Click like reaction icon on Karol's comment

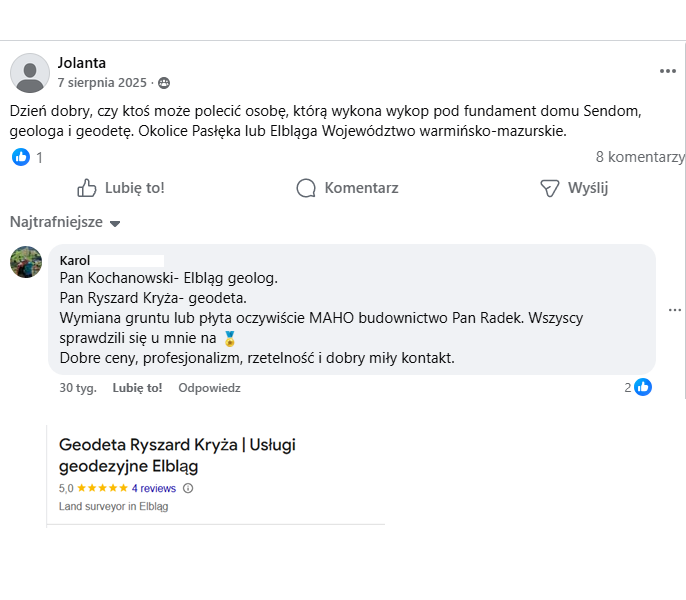pos(643,387)
